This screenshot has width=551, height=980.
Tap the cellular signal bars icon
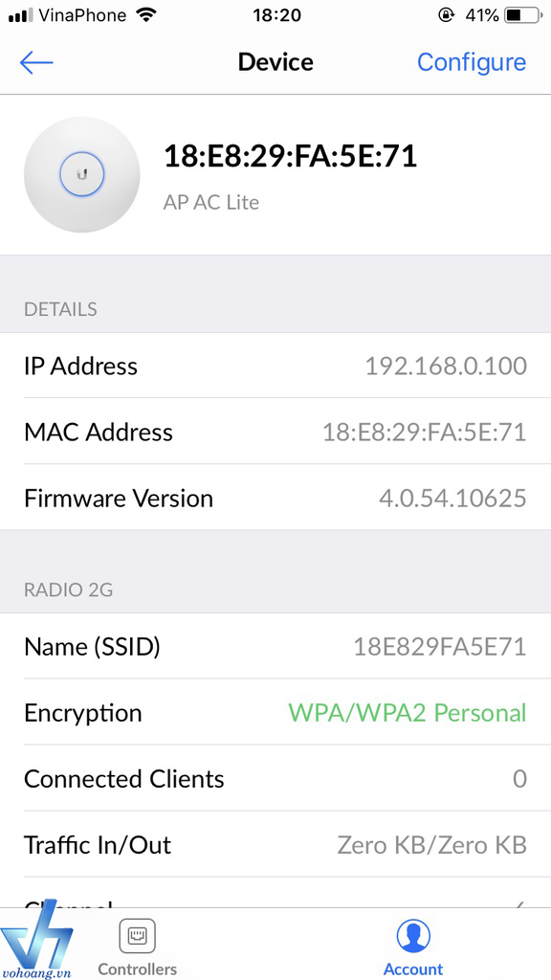pyautogui.click(x=21, y=15)
